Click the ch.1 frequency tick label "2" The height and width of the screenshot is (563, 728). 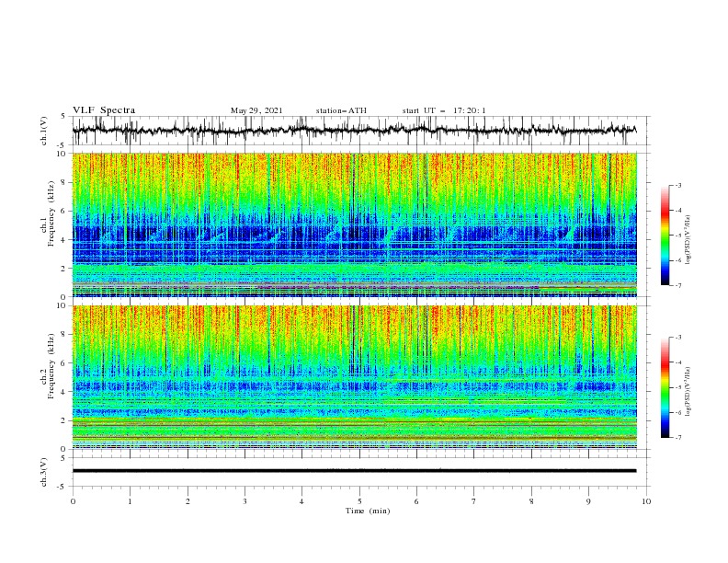point(65,269)
